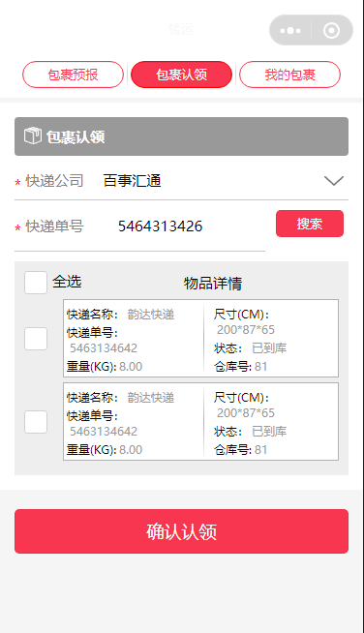Click the 转运 page title

[x=181, y=29]
